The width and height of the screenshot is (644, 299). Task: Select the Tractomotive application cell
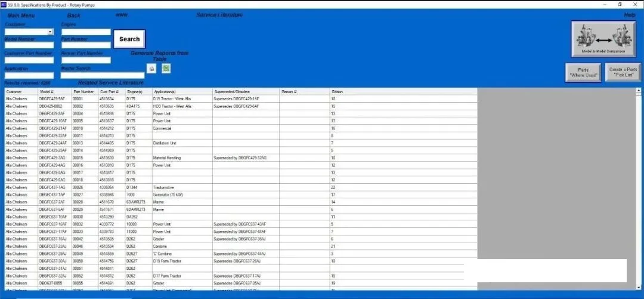[x=182, y=187]
